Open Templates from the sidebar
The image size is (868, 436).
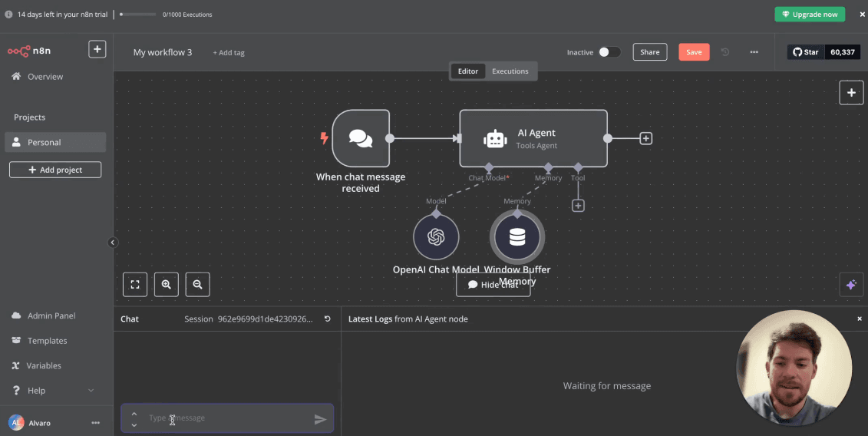(47, 341)
